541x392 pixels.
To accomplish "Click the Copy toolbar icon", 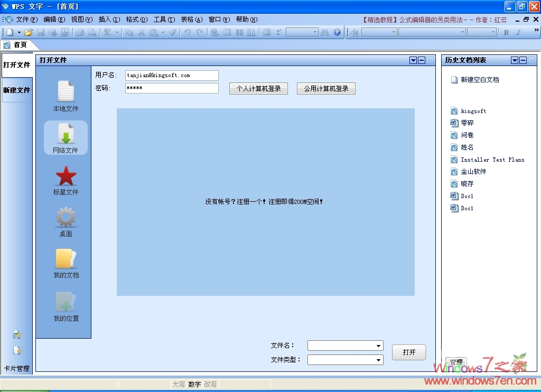I will 129,32.
